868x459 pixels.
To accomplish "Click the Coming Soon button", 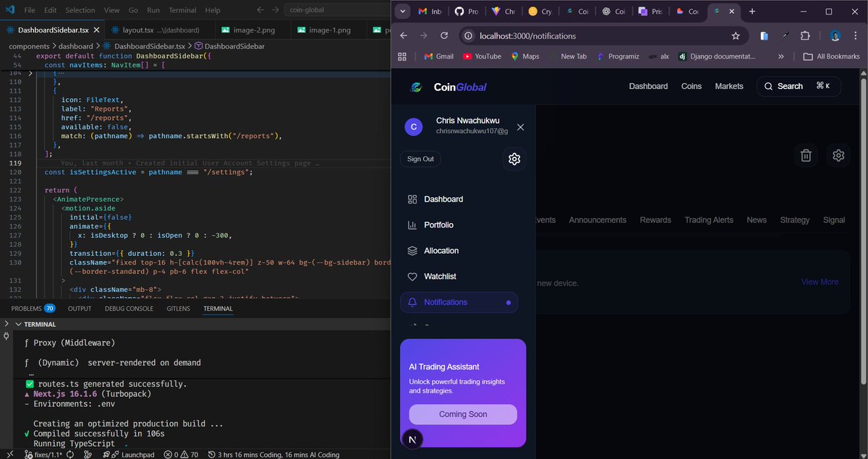I will pos(463,414).
